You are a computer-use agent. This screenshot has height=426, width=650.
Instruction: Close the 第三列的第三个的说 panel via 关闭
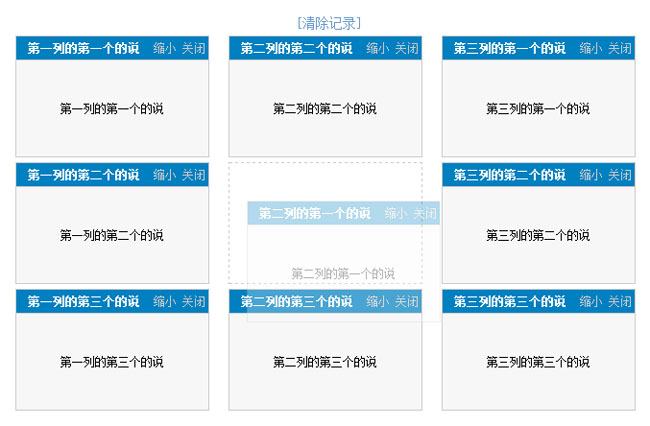click(619, 301)
